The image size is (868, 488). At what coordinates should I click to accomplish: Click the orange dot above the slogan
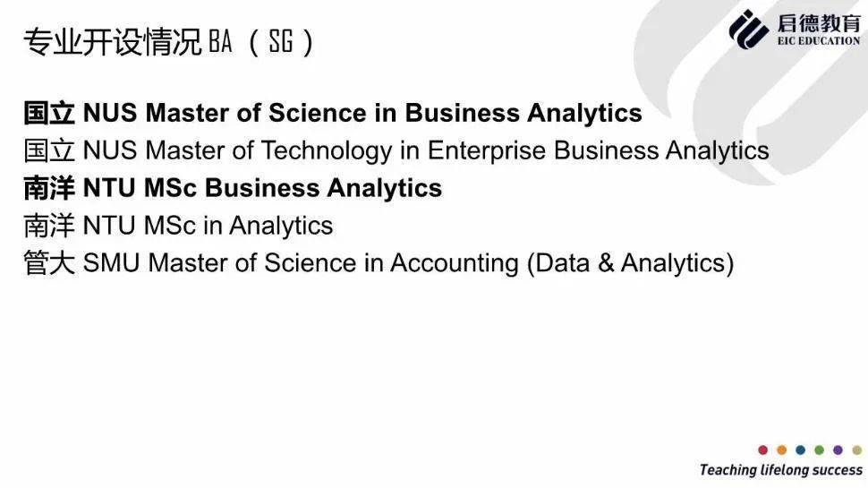click(781, 450)
